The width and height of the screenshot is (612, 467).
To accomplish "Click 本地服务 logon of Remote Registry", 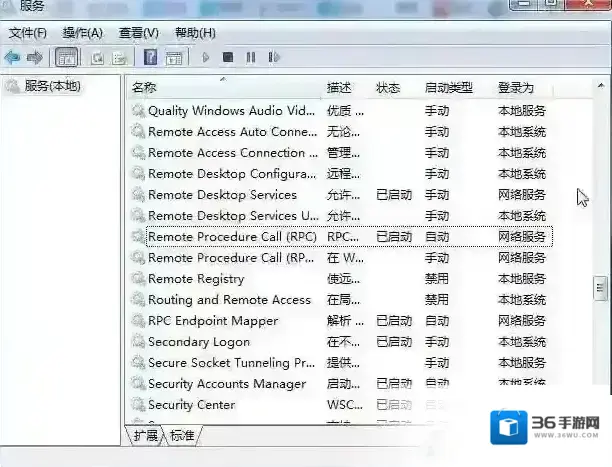I will coord(521,279).
